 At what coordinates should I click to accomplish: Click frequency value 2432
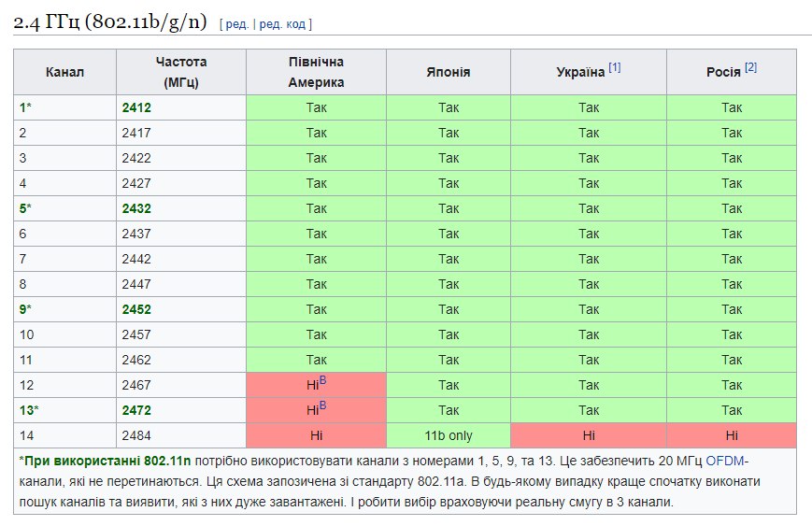[136, 208]
